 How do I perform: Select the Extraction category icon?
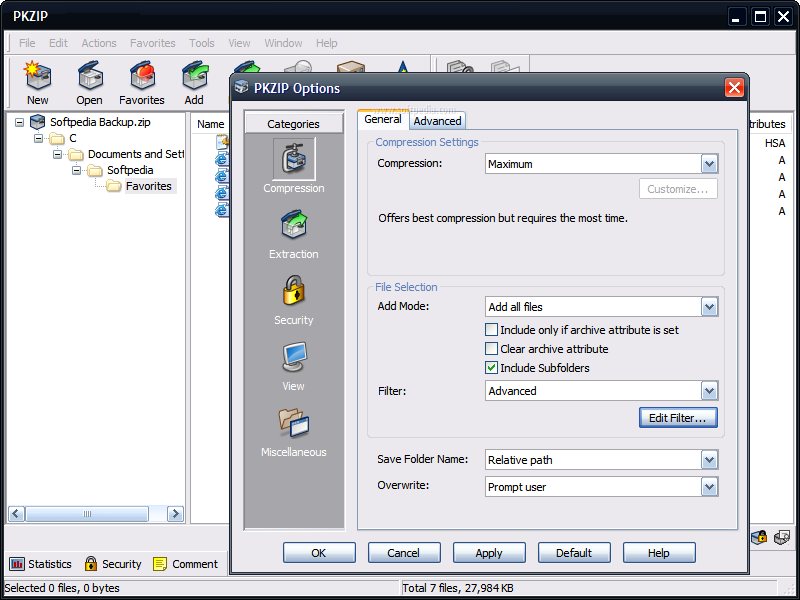294,224
